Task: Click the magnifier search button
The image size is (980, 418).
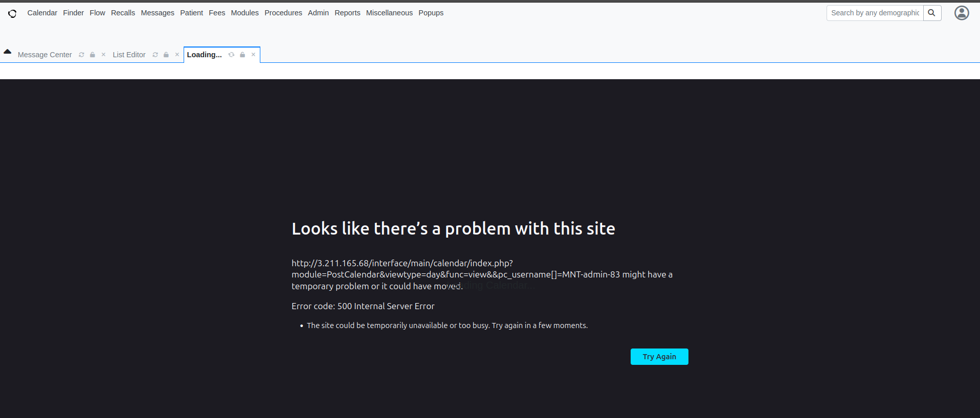Action: pos(932,13)
